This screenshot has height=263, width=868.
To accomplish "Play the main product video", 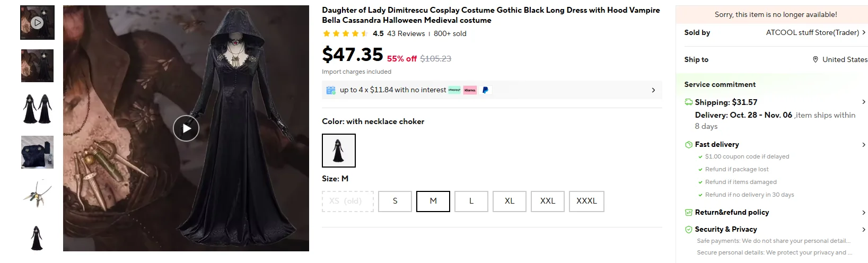I will point(186,128).
